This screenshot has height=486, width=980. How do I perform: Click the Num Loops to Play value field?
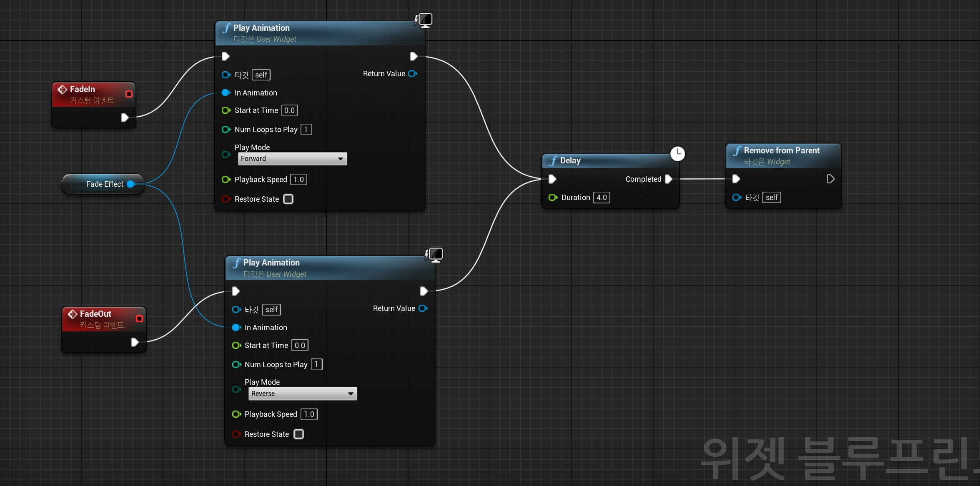306,129
